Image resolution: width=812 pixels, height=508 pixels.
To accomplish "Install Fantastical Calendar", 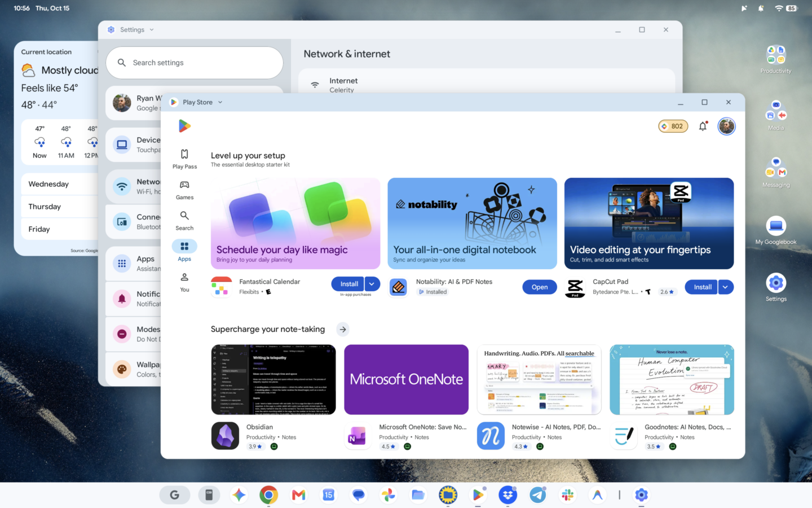I will [348, 284].
